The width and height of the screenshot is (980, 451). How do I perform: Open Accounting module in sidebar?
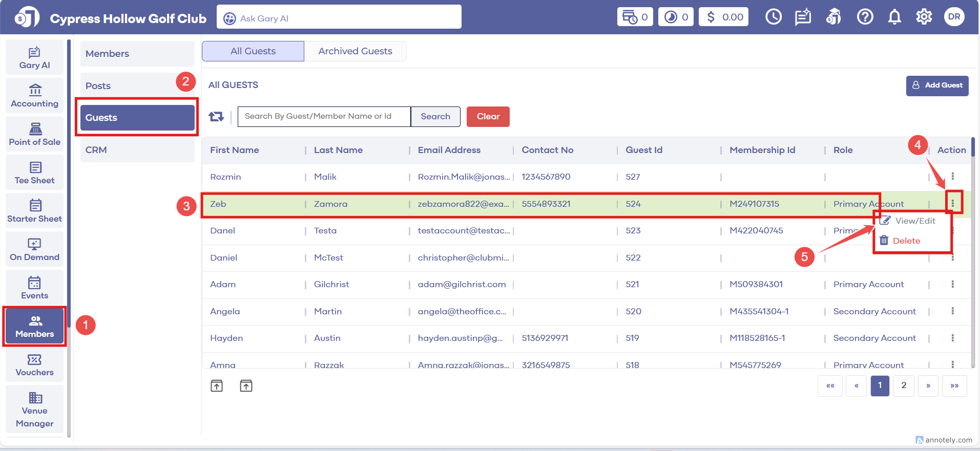[x=35, y=96]
